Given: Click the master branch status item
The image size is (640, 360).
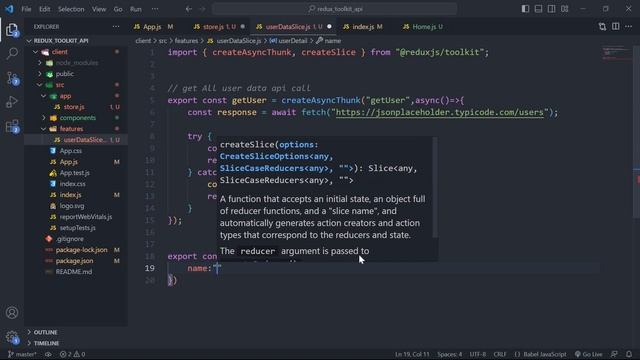Looking at the screenshot, I should [22, 354].
